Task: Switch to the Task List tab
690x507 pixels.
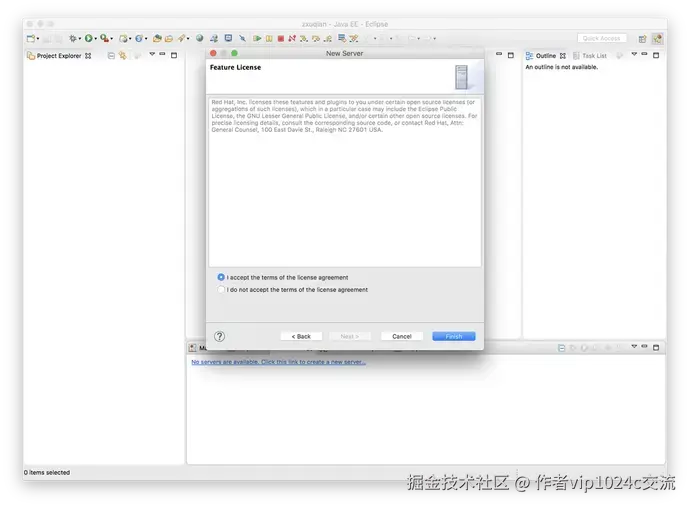Action: (590, 56)
